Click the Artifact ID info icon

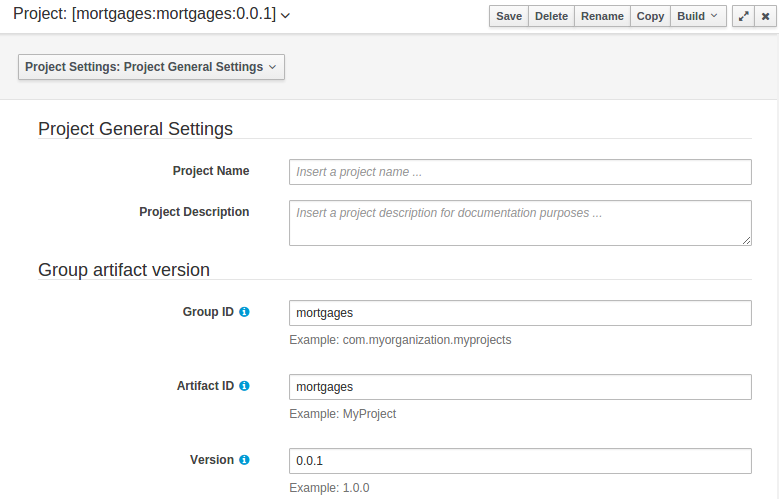tap(245, 386)
